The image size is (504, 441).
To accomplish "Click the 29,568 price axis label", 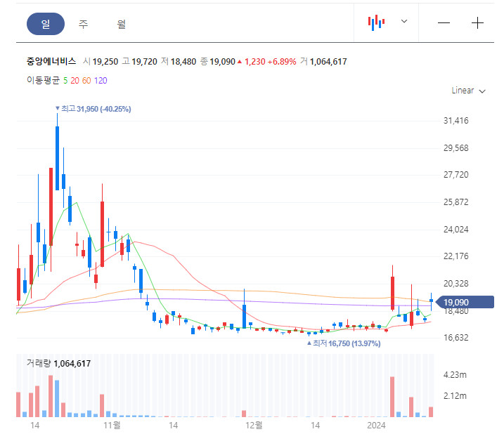I will (x=455, y=148).
